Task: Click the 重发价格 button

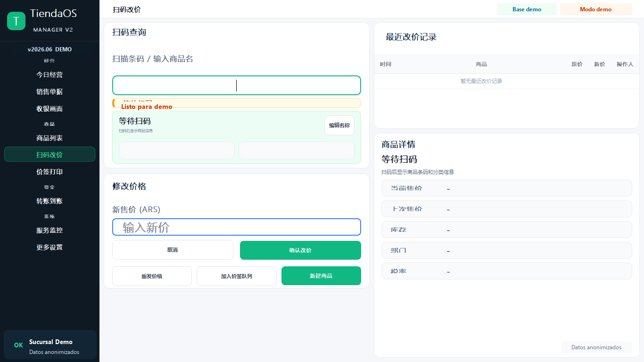Action: tap(152, 276)
